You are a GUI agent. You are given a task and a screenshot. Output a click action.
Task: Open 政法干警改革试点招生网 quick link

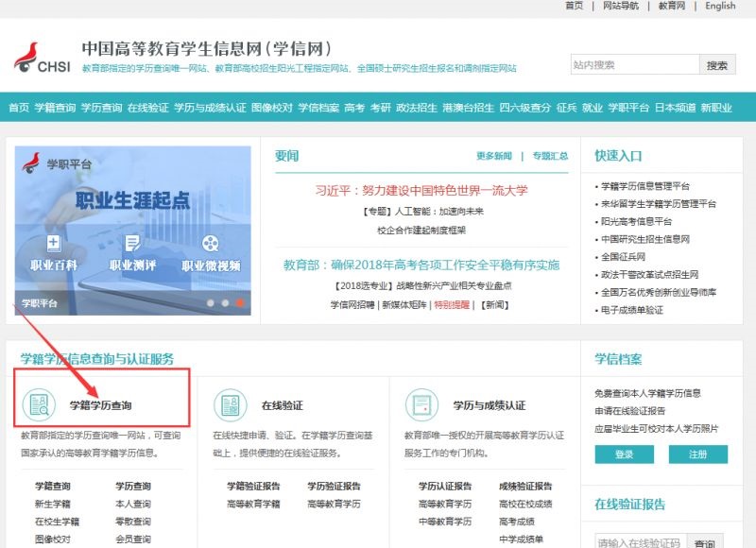(650, 275)
